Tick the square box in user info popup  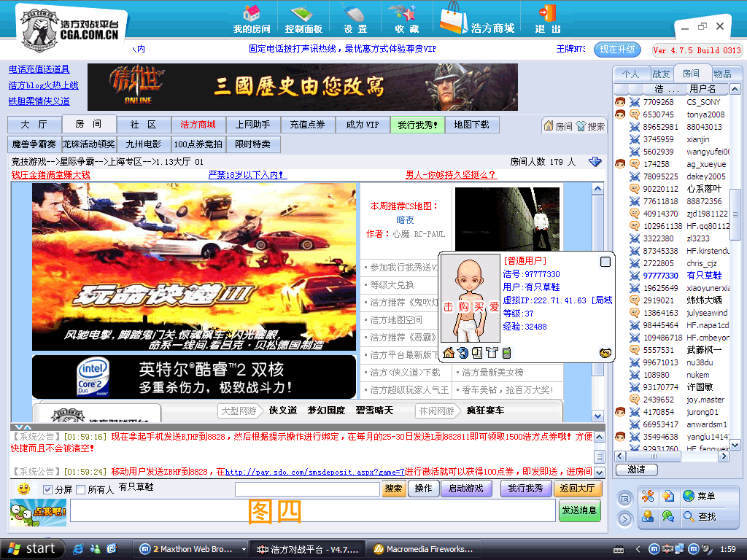[x=605, y=262]
